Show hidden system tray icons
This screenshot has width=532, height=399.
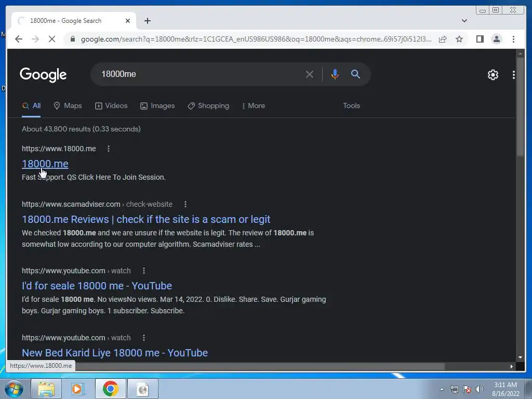click(x=442, y=389)
